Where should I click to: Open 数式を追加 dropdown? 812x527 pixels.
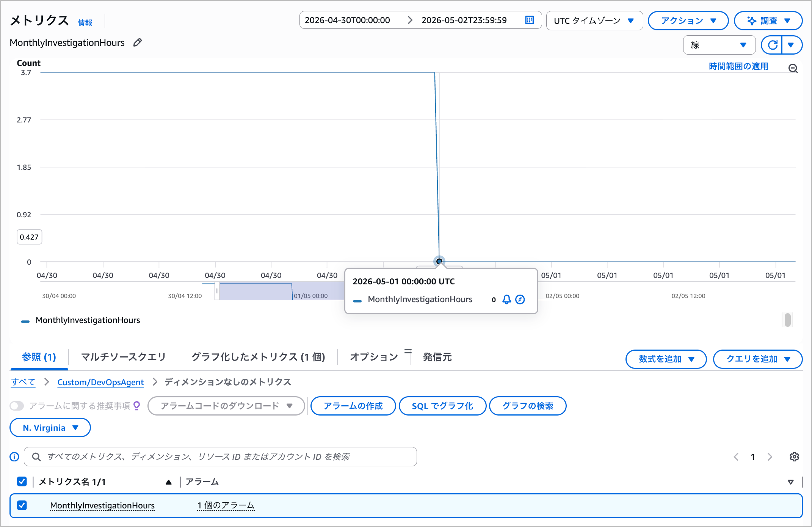[x=666, y=359]
